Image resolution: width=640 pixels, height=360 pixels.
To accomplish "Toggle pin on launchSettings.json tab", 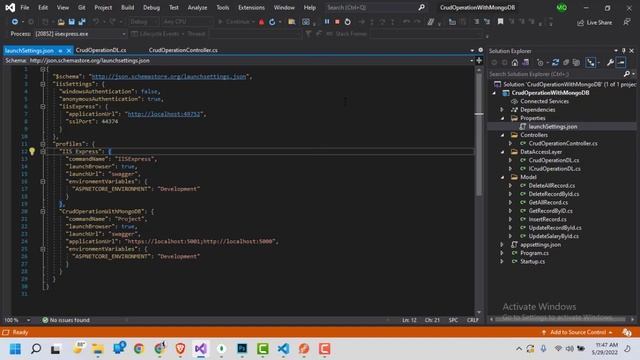I will (x=60, y=51).
